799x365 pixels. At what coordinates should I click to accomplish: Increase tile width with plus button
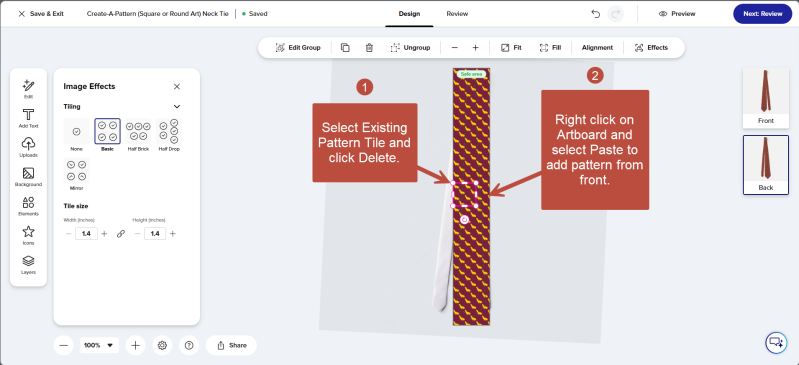104,233
